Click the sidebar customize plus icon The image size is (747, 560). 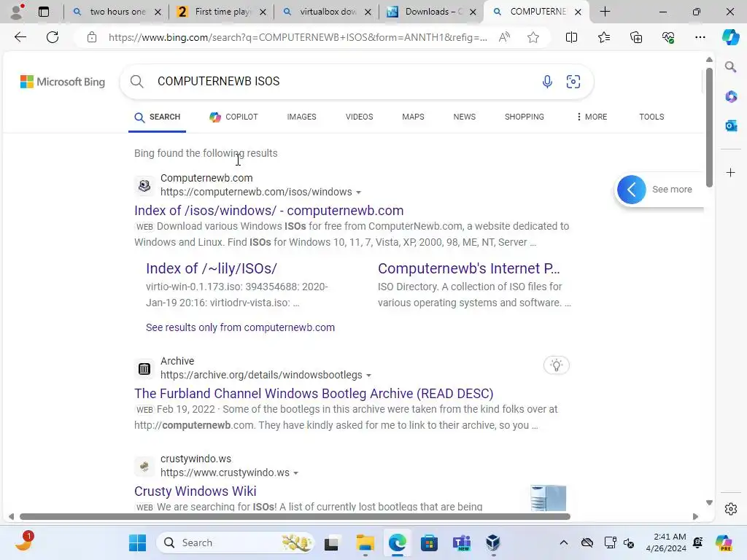(x=731, y=172)
